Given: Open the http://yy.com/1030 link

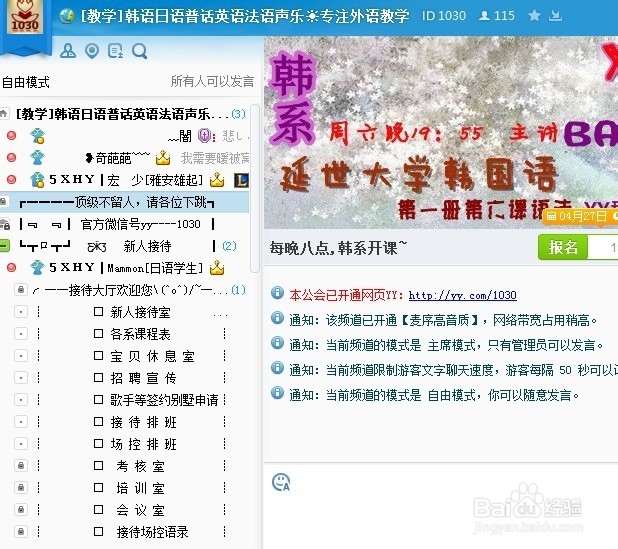Looking at the screenshot, I should 462,295.
